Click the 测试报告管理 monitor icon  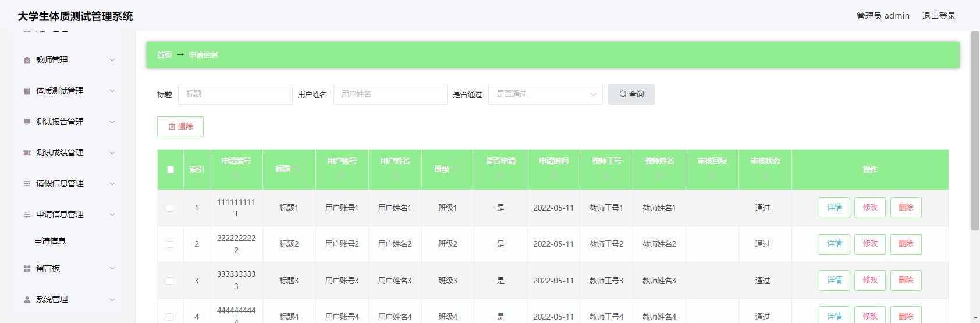[27, 122]
